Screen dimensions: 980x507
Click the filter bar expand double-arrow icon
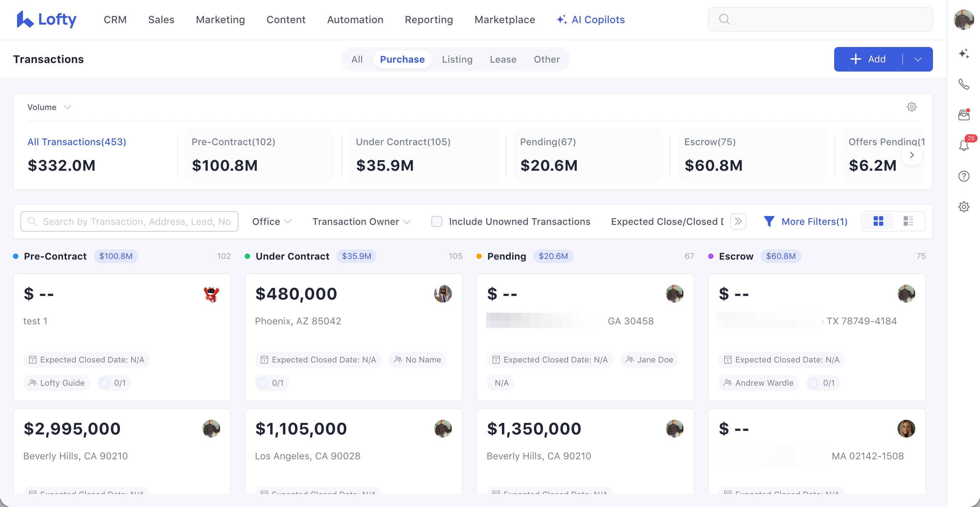tap(738, 221)
